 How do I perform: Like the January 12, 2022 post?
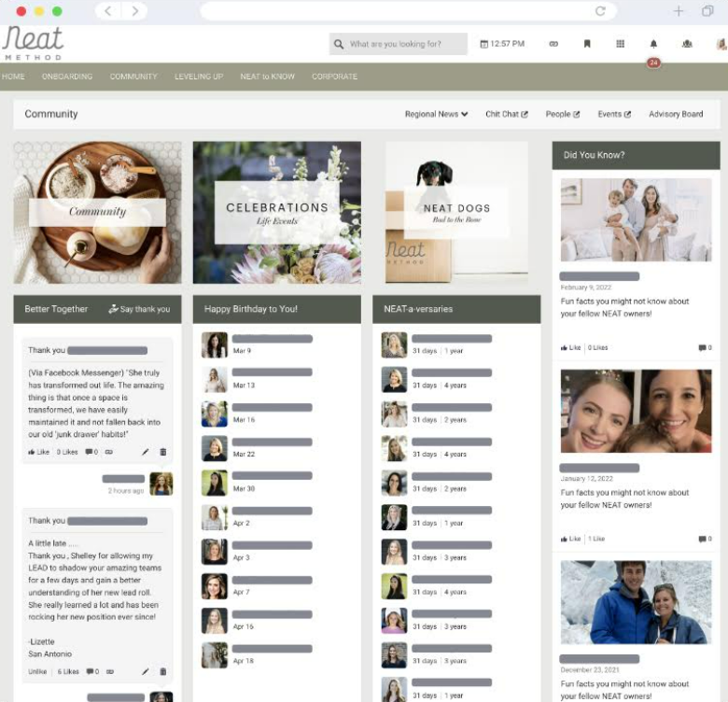click(570, 539)
